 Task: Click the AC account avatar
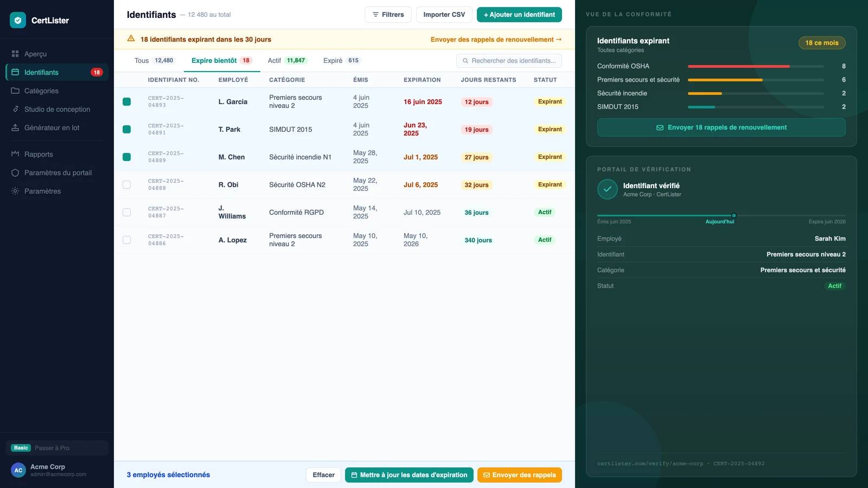click(18, 470)
